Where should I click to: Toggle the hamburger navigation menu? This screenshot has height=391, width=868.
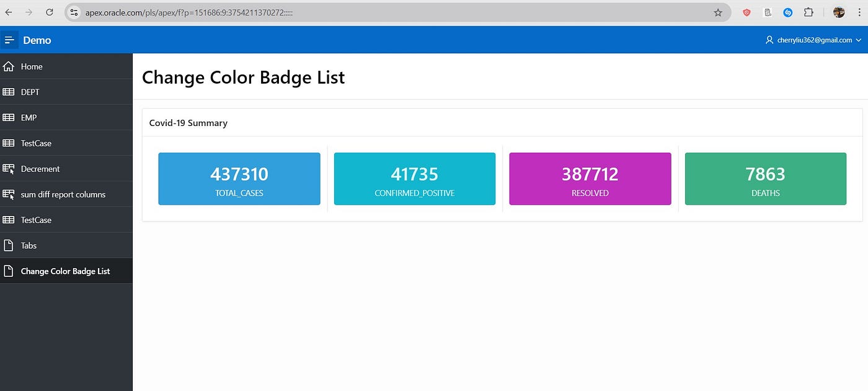(9, 40)
